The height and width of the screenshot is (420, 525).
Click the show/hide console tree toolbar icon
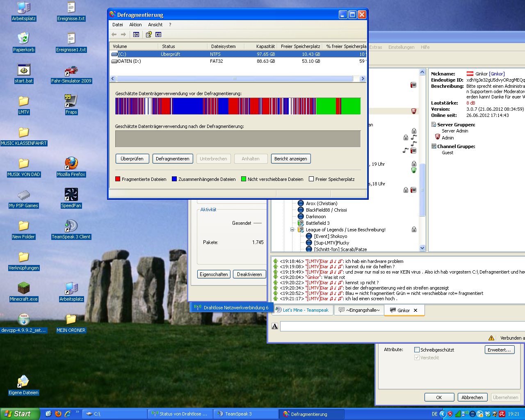[136, 34]
